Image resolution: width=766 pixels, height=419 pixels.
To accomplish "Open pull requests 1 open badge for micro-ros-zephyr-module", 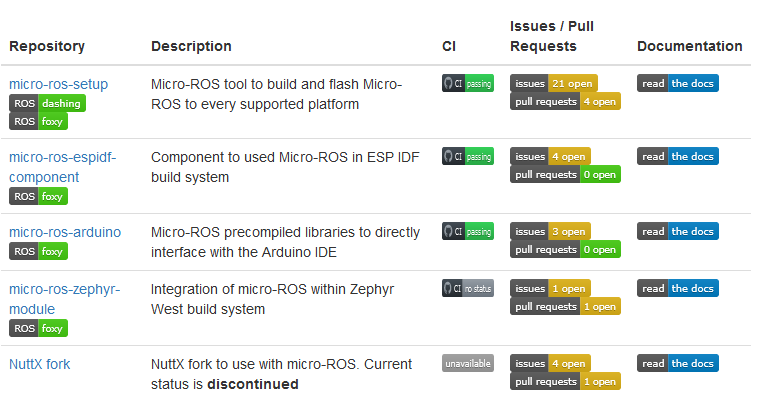I will click(x=565, y=306).
